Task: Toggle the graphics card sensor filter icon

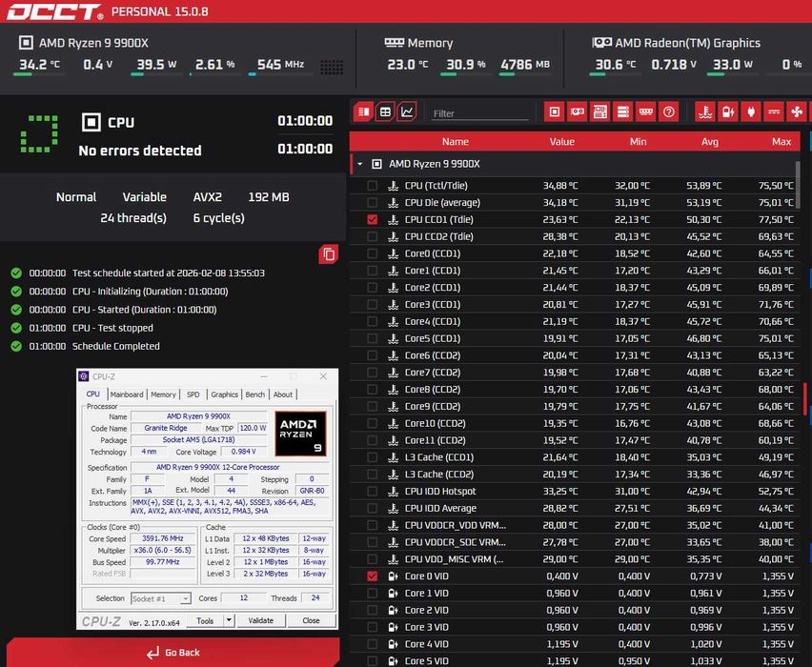Action: pyautogui.click(x=577, y=111)
